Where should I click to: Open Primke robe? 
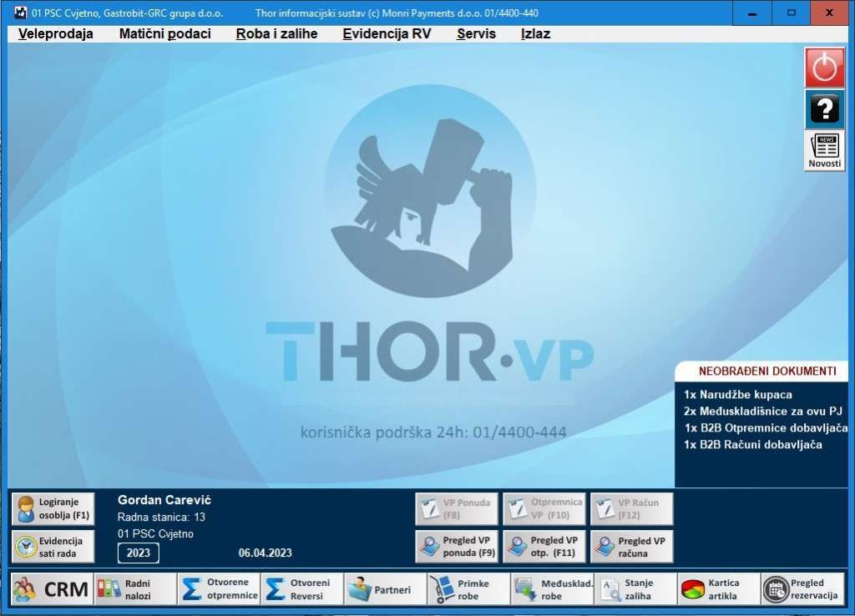[469, 589]
